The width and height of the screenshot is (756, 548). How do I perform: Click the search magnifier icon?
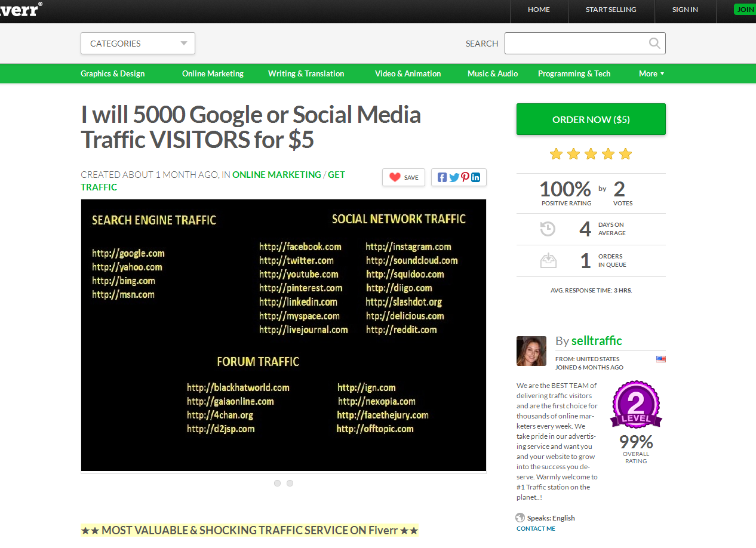(x=654, y=43)
